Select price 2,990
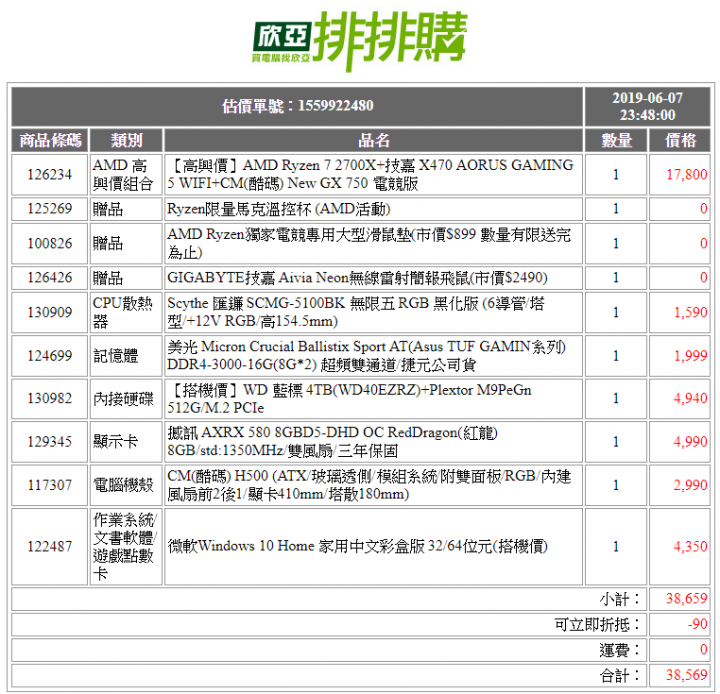 pyautogui.click(x=691, y=485)
